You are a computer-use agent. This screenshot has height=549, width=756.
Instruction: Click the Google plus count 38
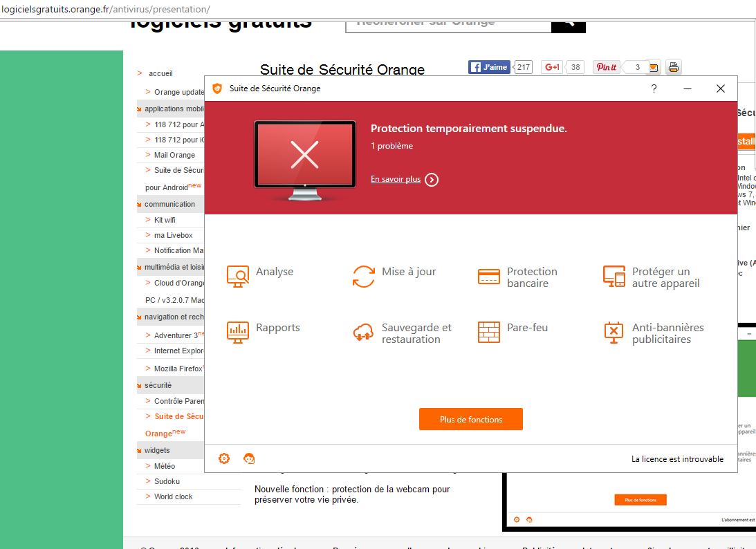pyautogui.click(x=575, y=67)
